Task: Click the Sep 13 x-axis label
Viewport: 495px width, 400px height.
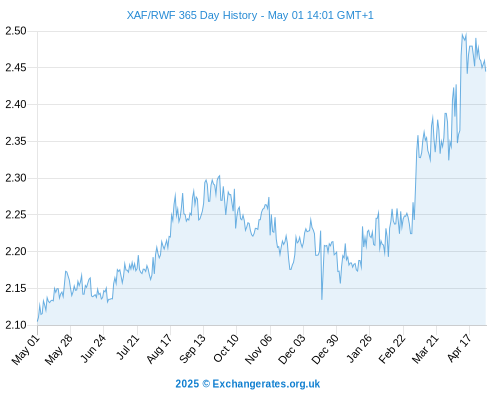Action: (192, 349)
